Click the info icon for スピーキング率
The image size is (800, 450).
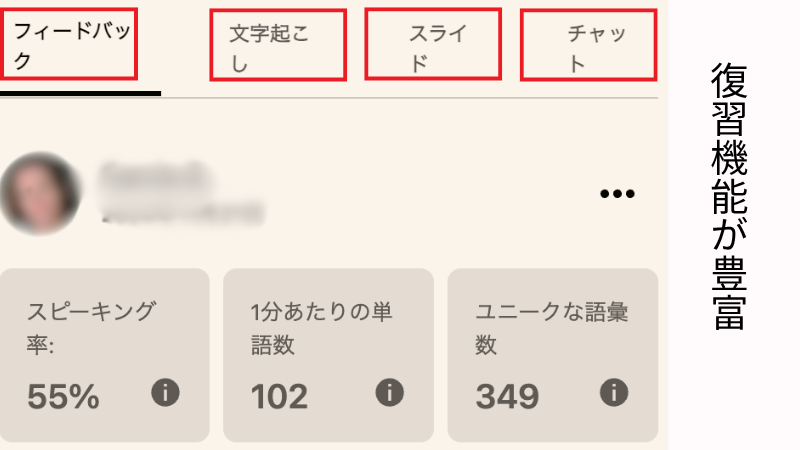coord(165,393)
